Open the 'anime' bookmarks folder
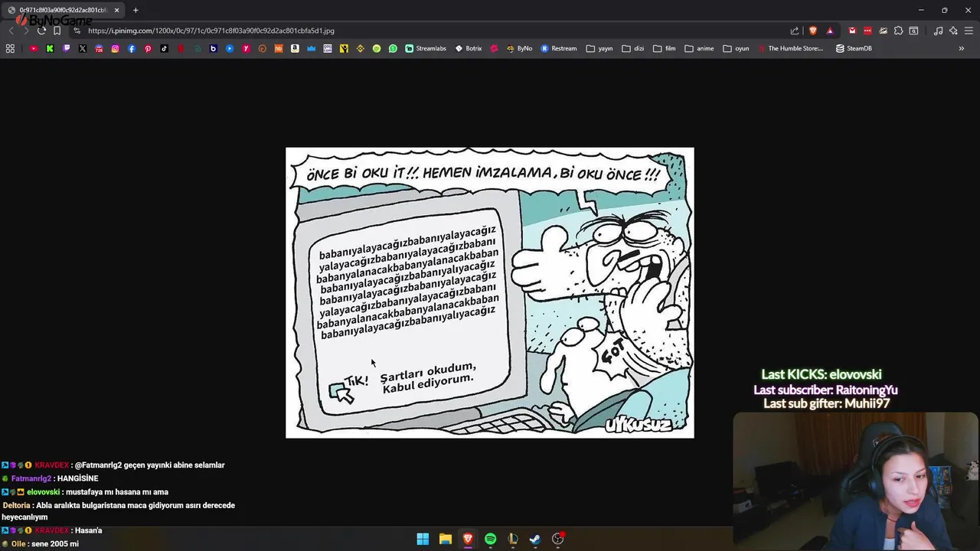 point(699,48)
